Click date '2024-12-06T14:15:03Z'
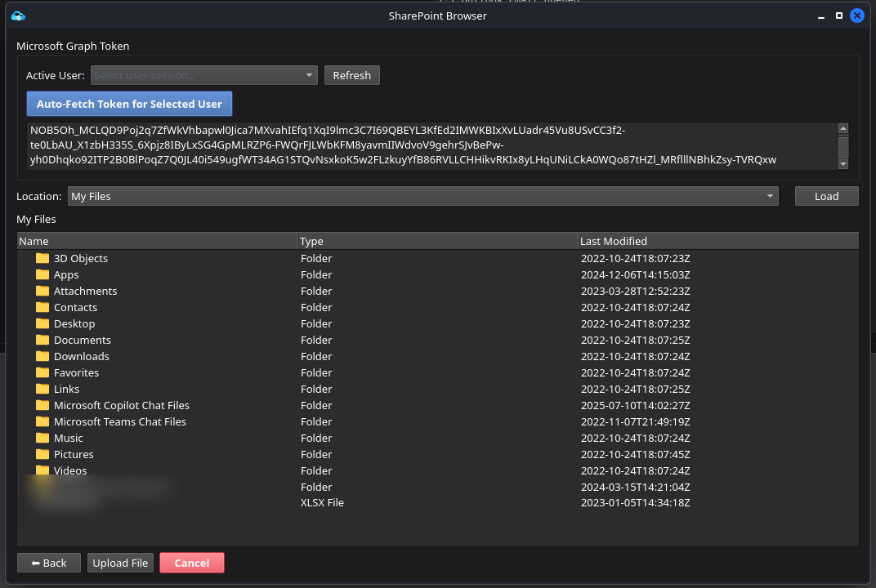 pos(635,274)
